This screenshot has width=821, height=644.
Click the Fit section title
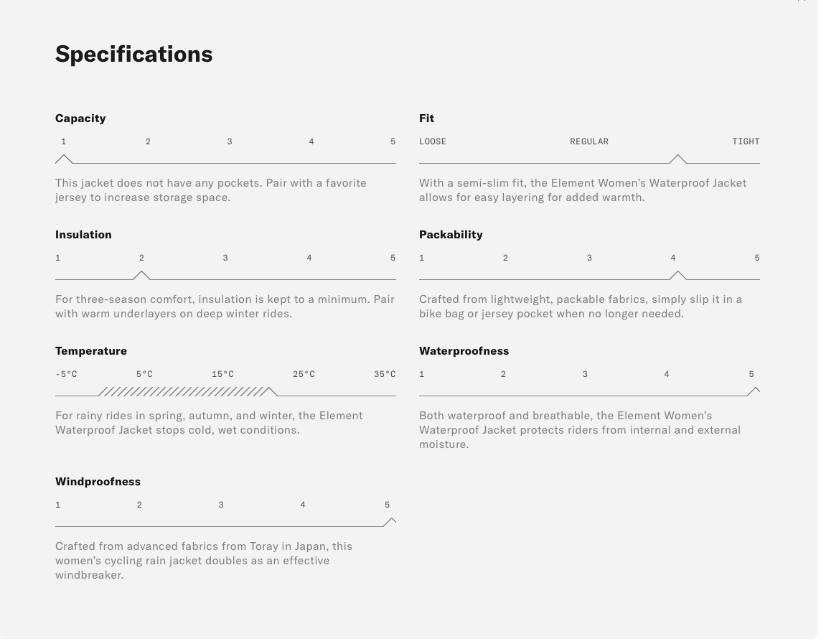pyautogui.click(x=426, y=118)
